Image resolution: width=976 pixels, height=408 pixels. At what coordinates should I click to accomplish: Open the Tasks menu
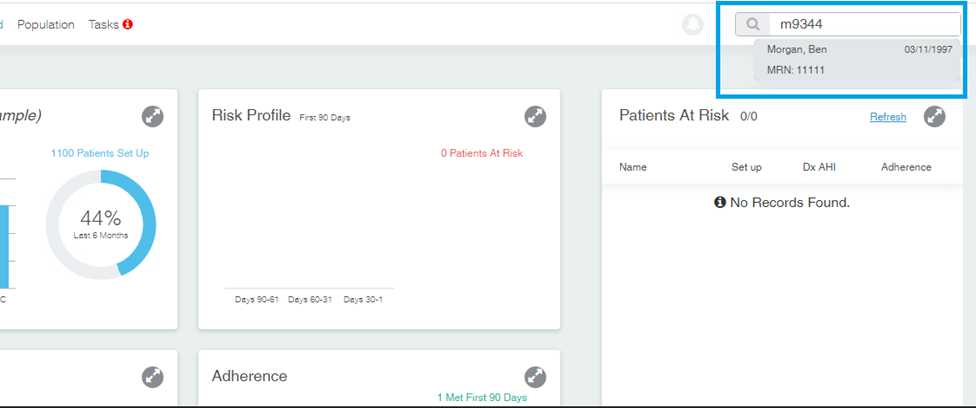[x=105, y=25]
